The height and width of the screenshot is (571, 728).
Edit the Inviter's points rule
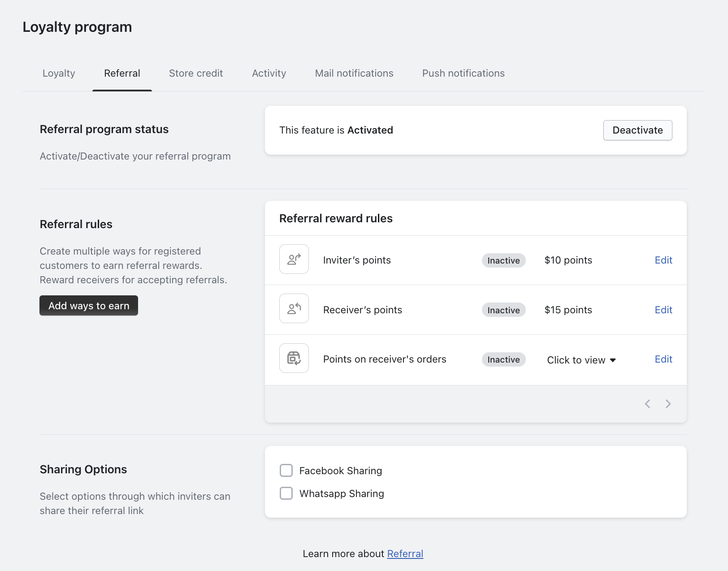pyautogui.click(x=663, y=260)
